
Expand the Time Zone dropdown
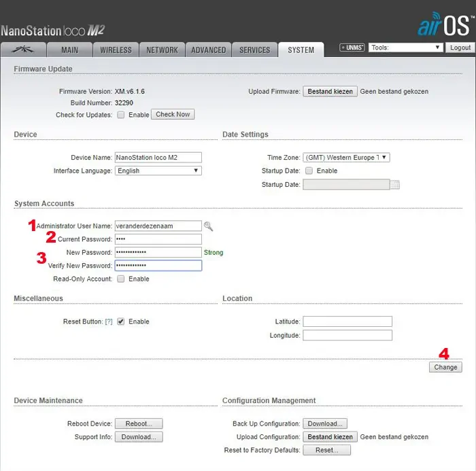tap(346, 158)
